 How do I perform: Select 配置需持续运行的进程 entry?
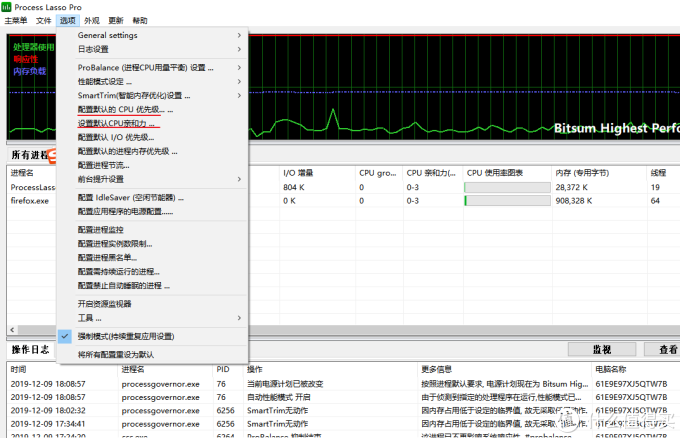(152, 271)
